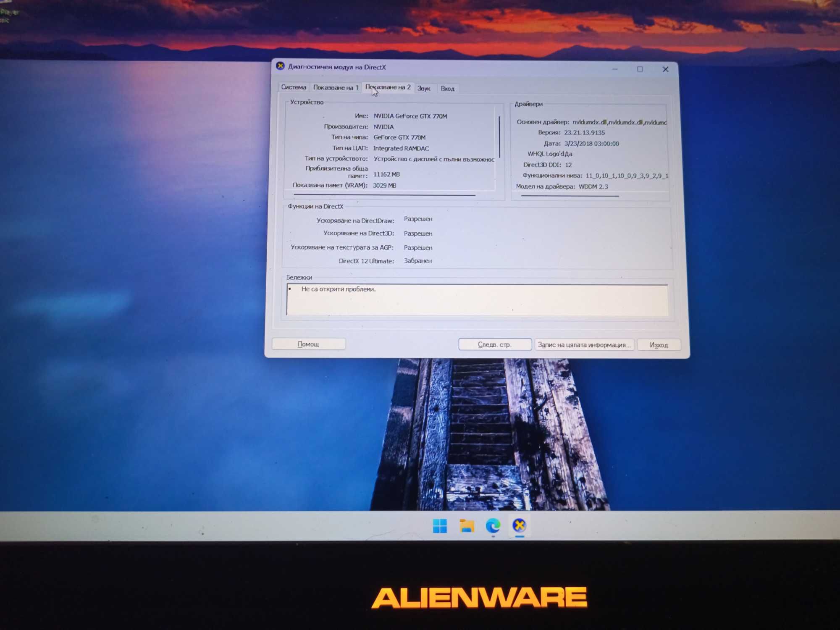
Task: Select the feature levels '11_0,10_1,10_0' value
Action: tap(626, 176)
